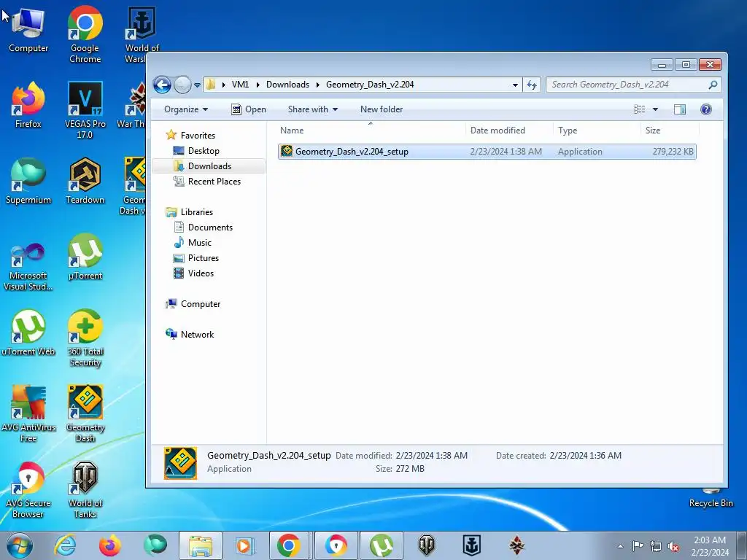Select the Geometry Dash desktop shortcut
Viewport: 747px width, 560px height.
click(x=85, y=414)
